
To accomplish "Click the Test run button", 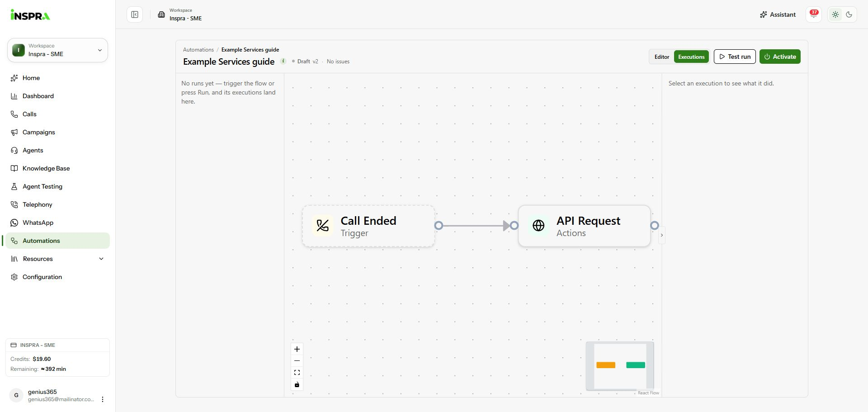I will pos(735,57).
